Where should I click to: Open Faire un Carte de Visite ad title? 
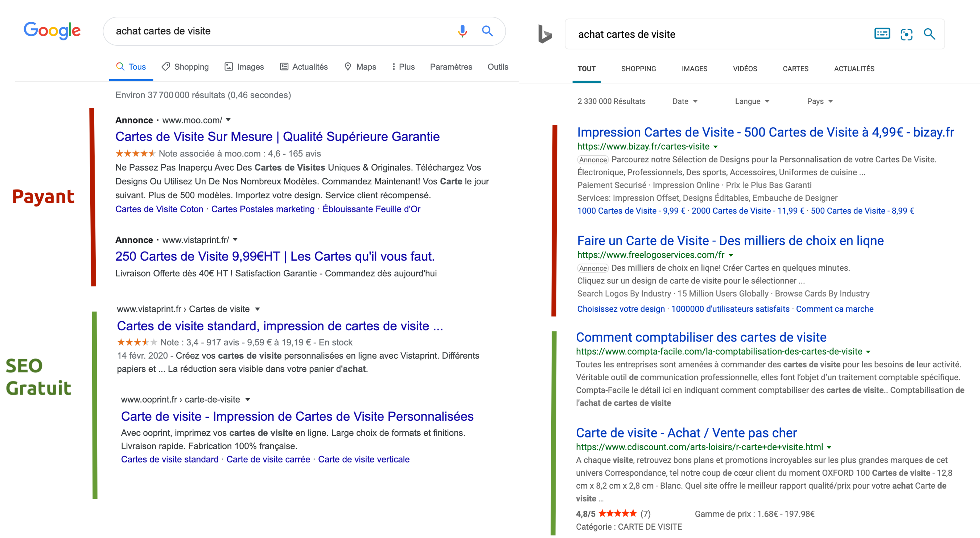730,241
